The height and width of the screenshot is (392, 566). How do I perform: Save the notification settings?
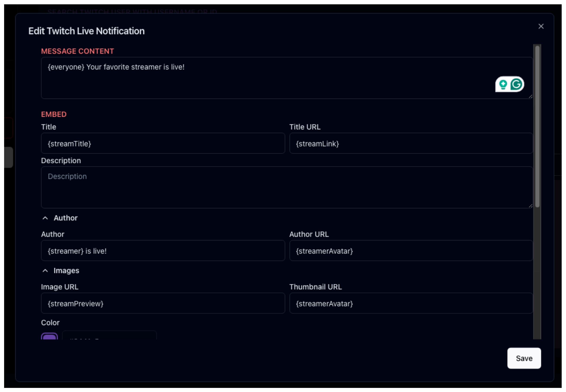click(524, 358)
